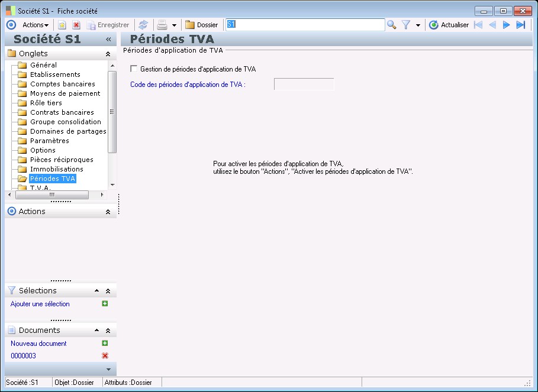Image resolution: width=538 pixels, height=392 pixels.
Task: Click the tree's vertical scrollbar thumb
Action: click(112, 112)
